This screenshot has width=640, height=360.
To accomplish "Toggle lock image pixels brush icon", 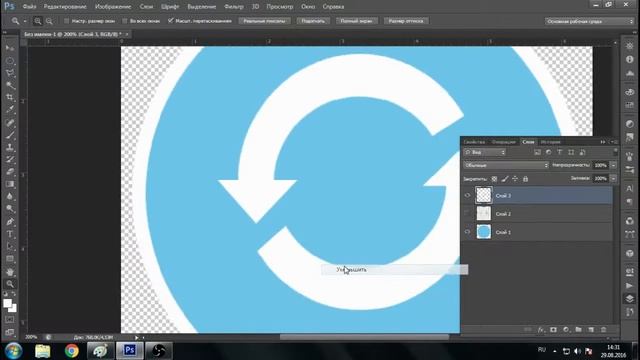I will coord(505,179).
